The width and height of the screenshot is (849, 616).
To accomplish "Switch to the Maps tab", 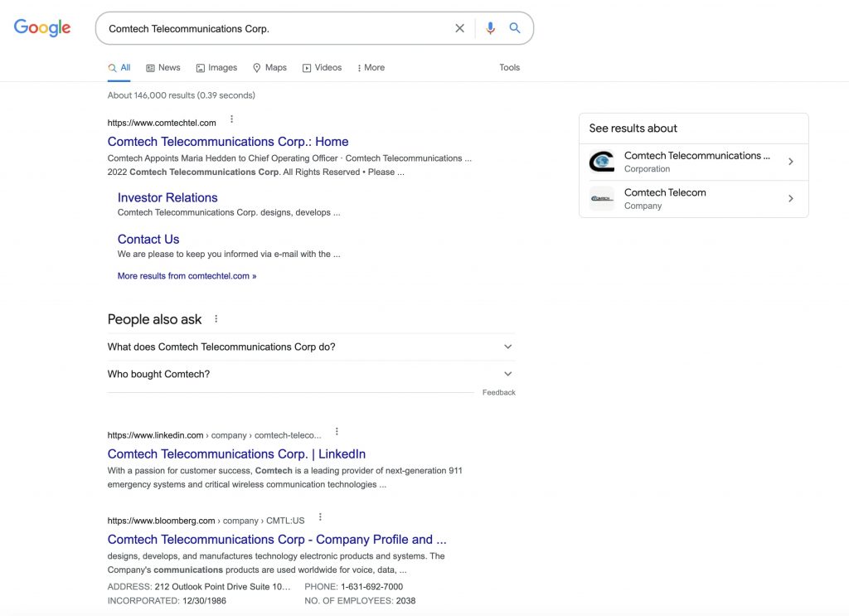I will pos(269,68).
